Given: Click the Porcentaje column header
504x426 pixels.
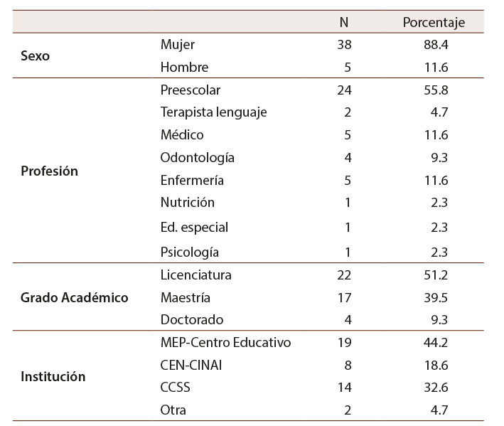Looking at the screenshot, I should click(434, 22).
